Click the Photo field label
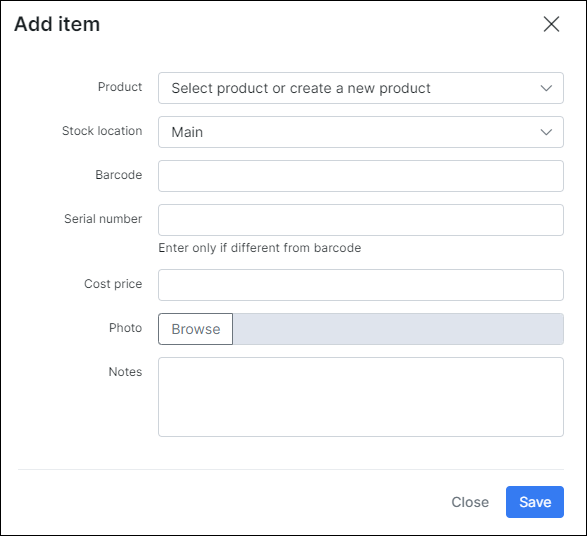 click(x=125, y=328)
